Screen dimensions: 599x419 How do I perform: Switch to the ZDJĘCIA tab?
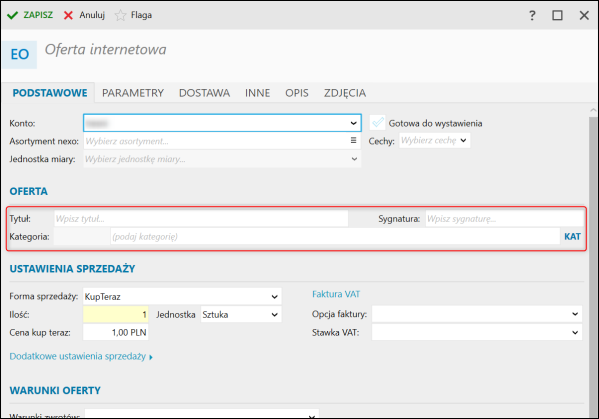[345, 93]
